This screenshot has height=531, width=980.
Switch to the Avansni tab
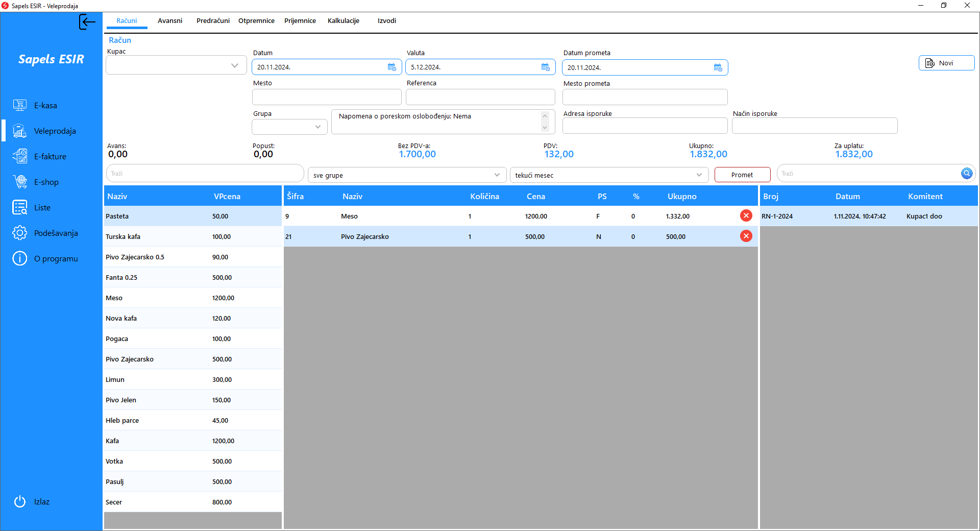(x=170, y=21)
